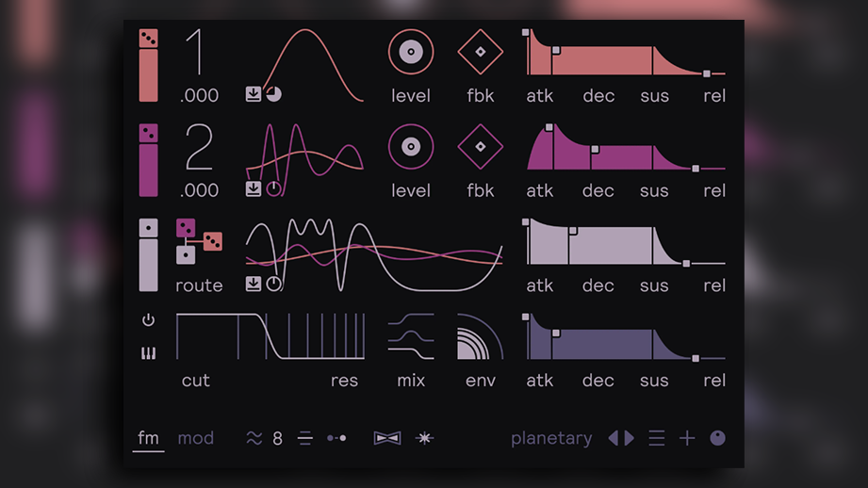Click operator 1 fbk diamond control

coord(481,52)
